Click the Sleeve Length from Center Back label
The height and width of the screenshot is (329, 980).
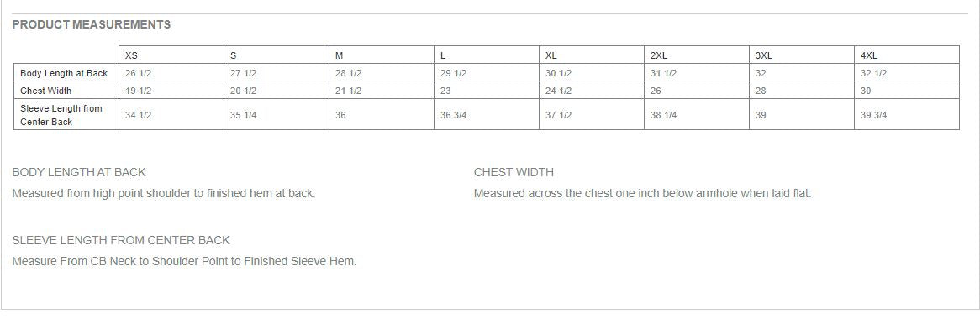coord(61,115)
